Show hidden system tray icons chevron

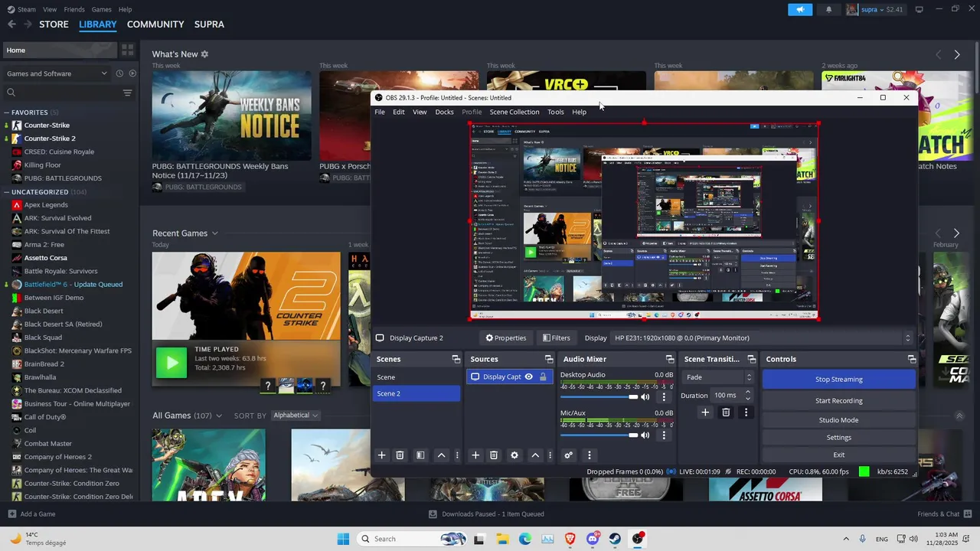pyautogui.click(x=846, y=539)
